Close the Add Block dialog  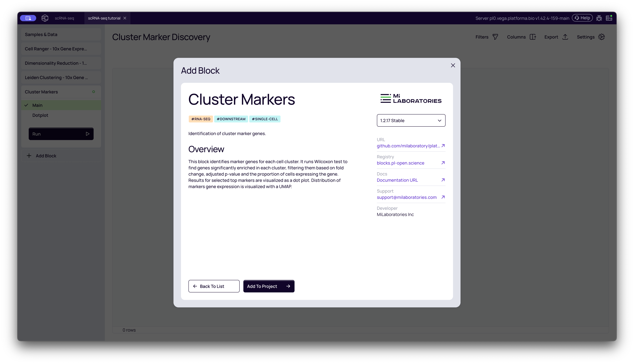453,65
